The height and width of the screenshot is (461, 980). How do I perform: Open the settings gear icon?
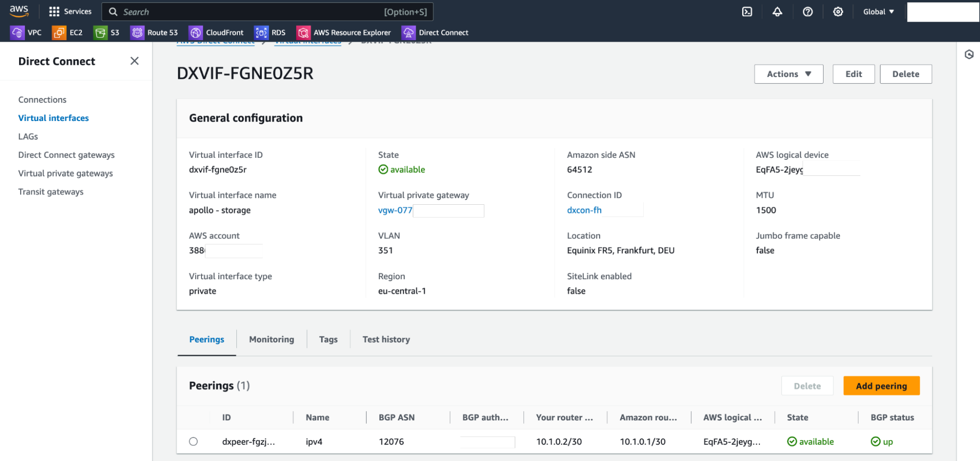point(838,12)
